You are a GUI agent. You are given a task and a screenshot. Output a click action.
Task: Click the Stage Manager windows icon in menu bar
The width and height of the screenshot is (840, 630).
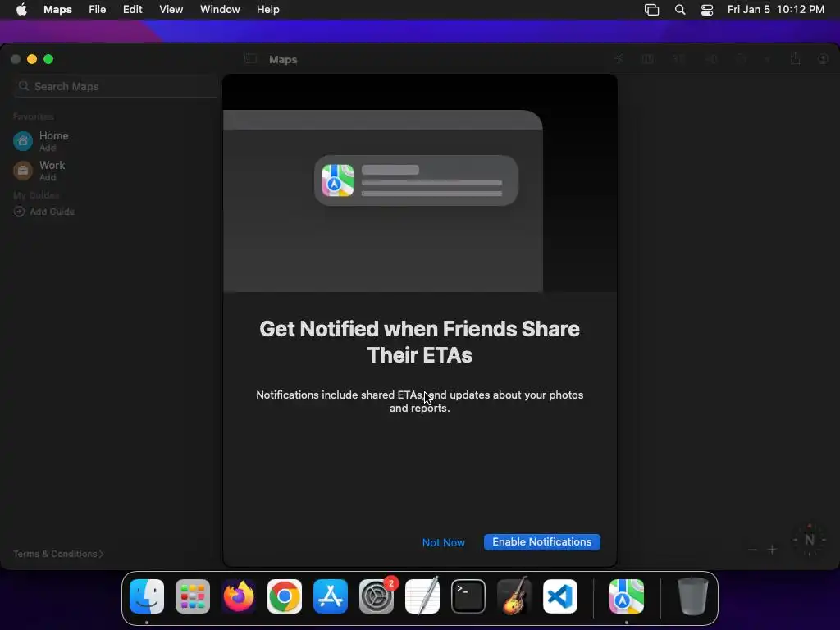(x=651, y=10)
